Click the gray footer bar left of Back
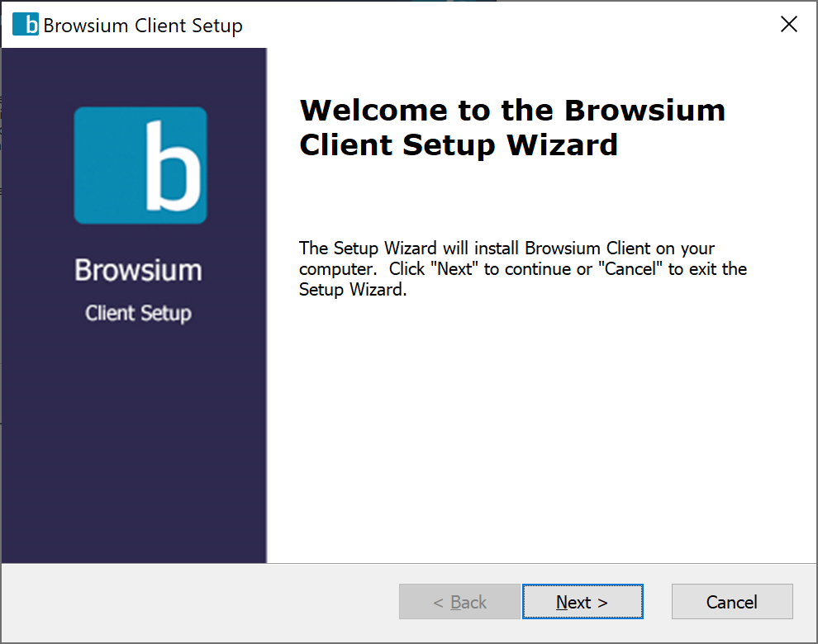 point(198,602)
